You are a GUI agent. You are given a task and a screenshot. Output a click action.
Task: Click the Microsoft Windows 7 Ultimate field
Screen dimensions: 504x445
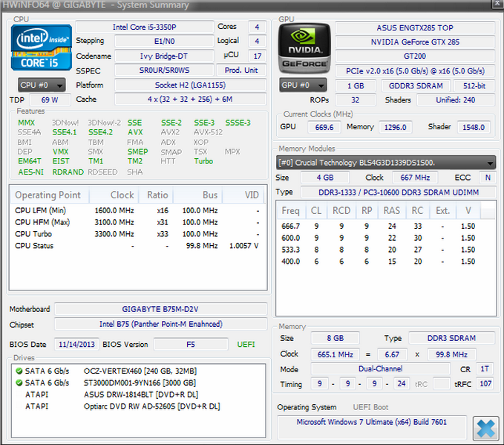pos(372,427)
